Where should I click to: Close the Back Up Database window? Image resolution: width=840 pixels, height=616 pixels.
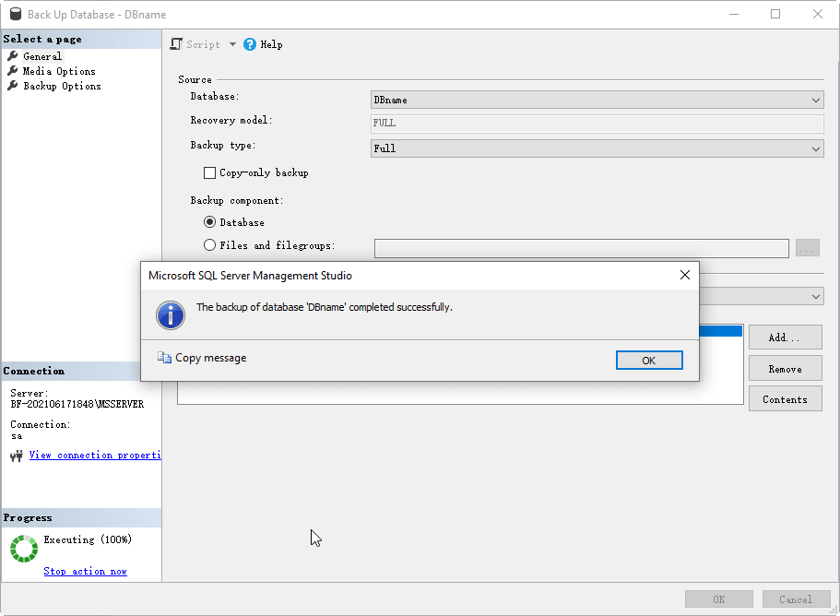[818, 14]
